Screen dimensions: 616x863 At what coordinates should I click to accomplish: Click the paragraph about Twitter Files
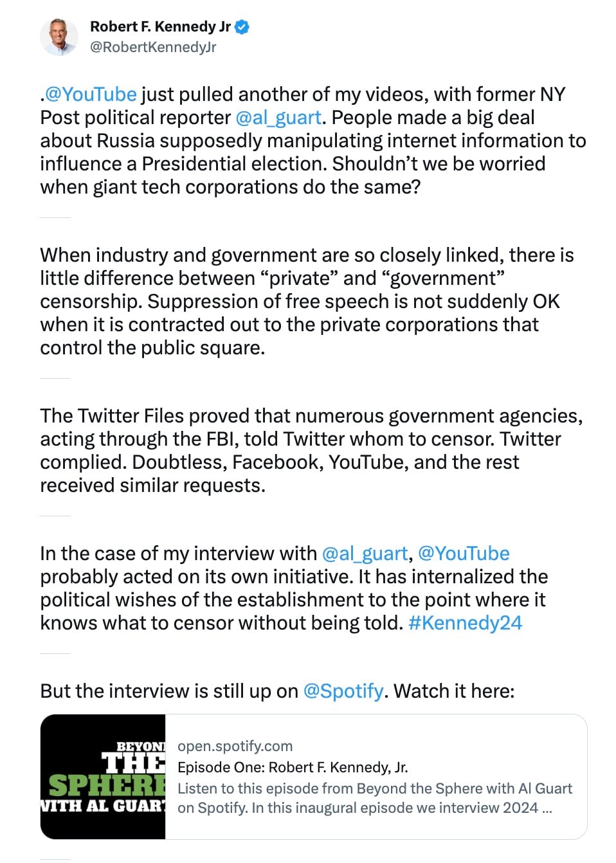(311, 451)
